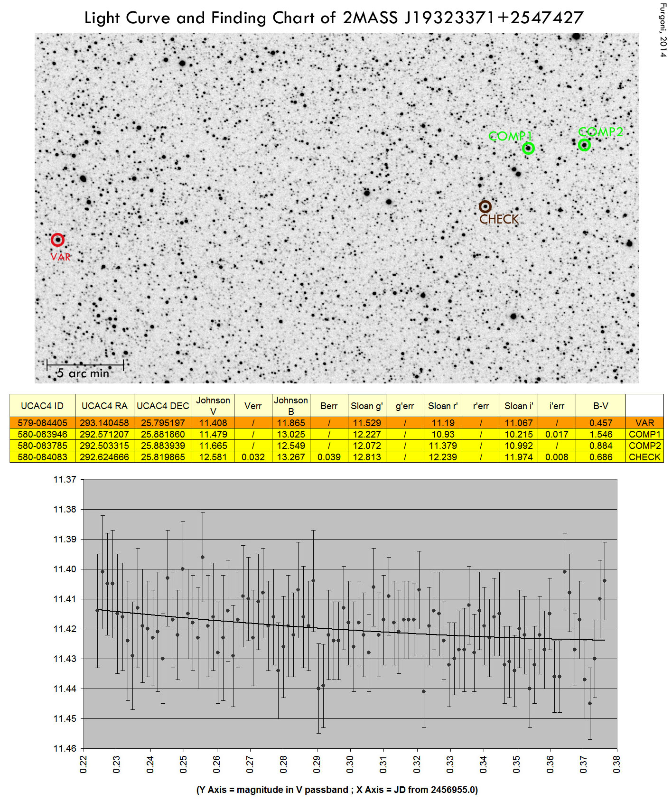Click the 'Furgoni, 2014' credit text

663,30
